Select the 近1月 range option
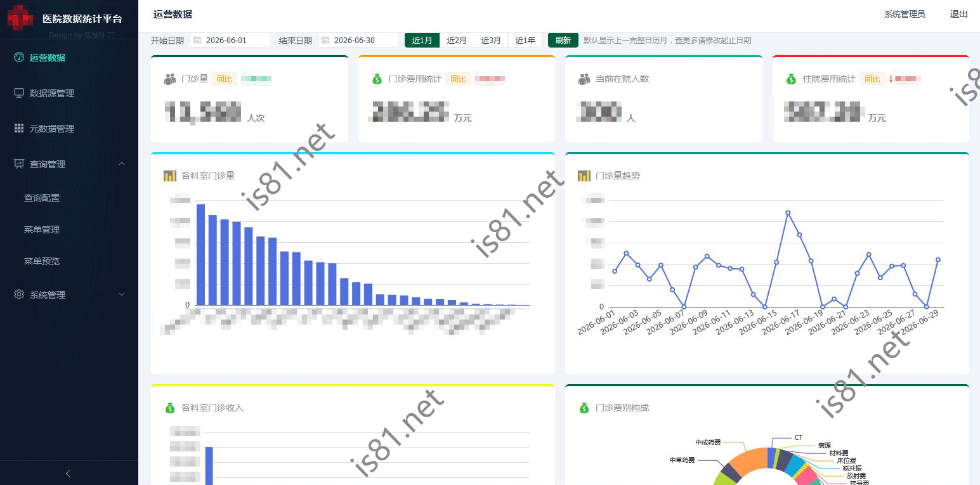The width and height of the screenshot is (980, 485). 422,40
